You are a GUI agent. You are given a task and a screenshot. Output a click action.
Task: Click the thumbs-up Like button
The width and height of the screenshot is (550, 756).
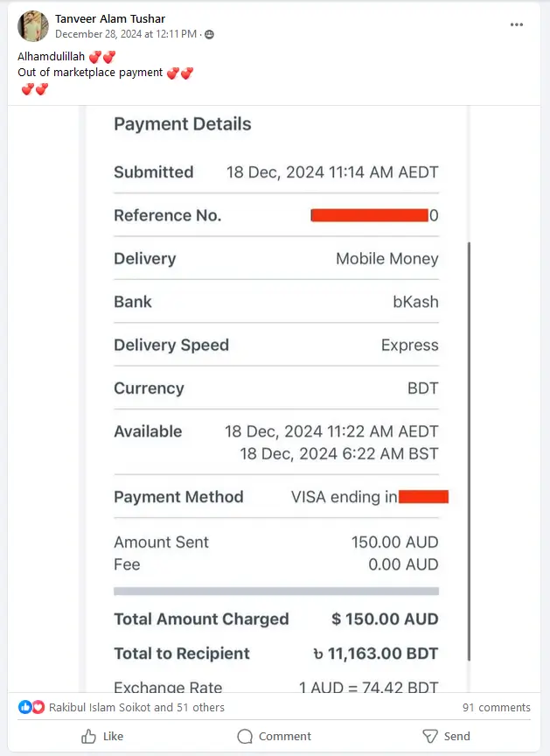coord(102,736)
